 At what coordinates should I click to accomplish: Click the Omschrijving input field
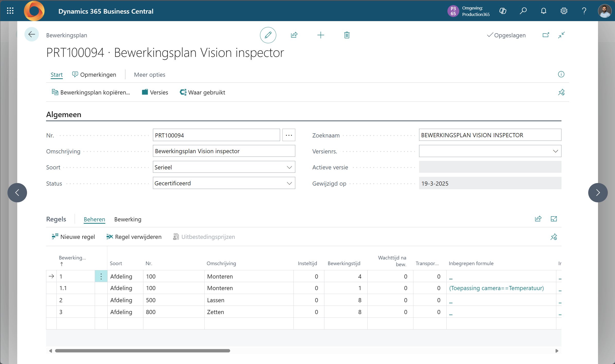(x=224, y=151)
